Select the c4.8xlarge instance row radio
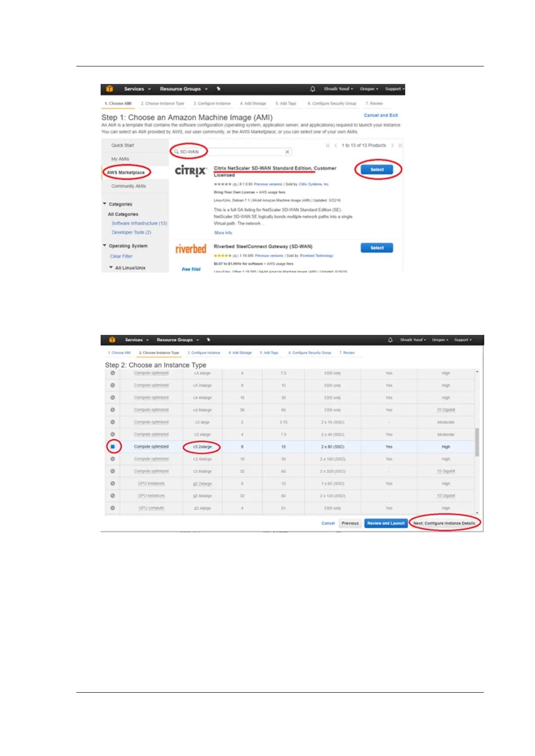 click(113, 410)
